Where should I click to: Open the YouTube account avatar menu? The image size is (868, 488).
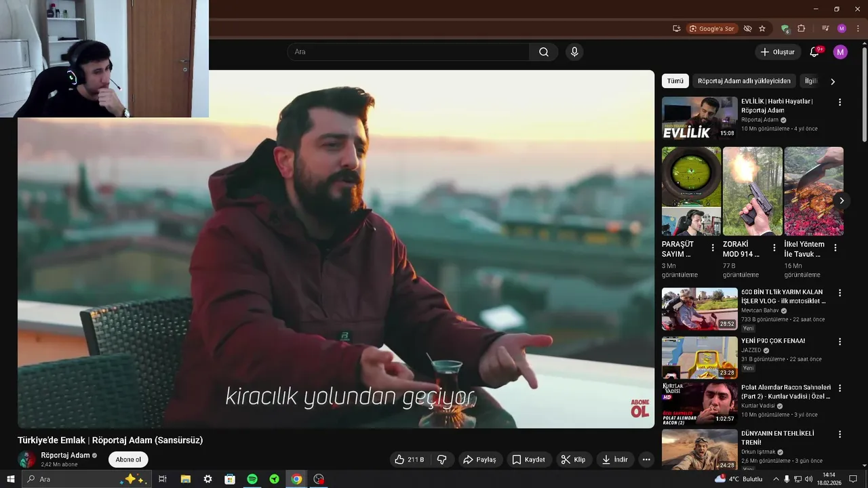click(840, 52)
